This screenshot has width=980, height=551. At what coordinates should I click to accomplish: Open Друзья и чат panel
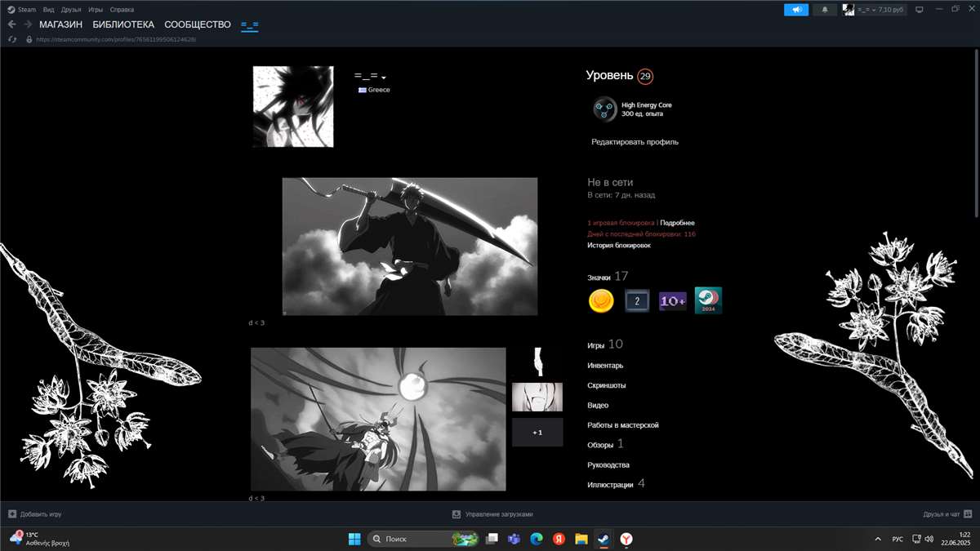point(941,514)
